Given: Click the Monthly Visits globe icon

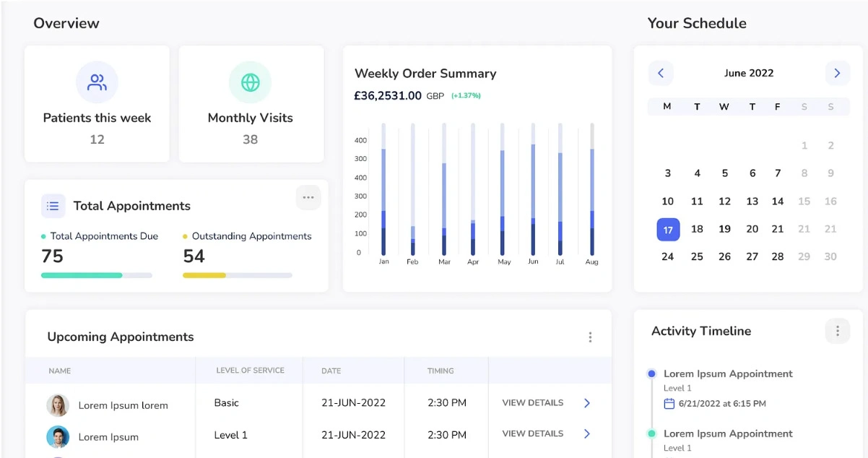Looking at the screenshot, I should tap(250, 82).
